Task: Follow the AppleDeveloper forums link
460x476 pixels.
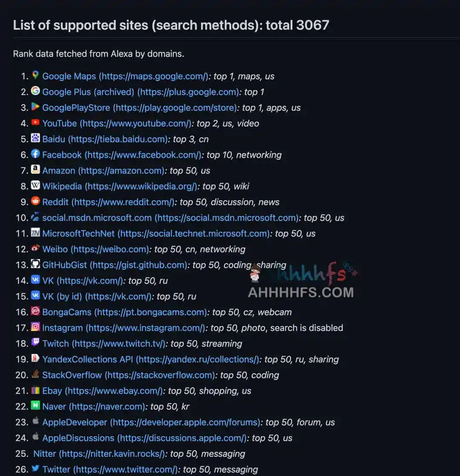Action: tap(151, 422)
